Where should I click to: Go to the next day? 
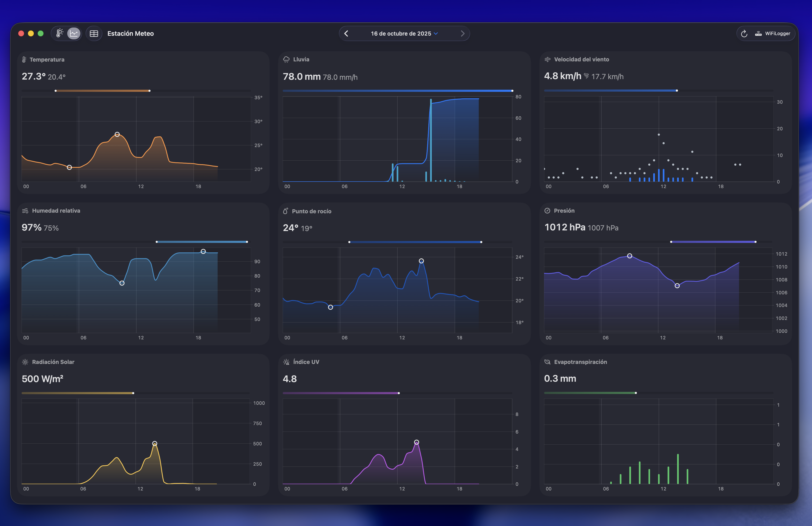pos(462,33)
